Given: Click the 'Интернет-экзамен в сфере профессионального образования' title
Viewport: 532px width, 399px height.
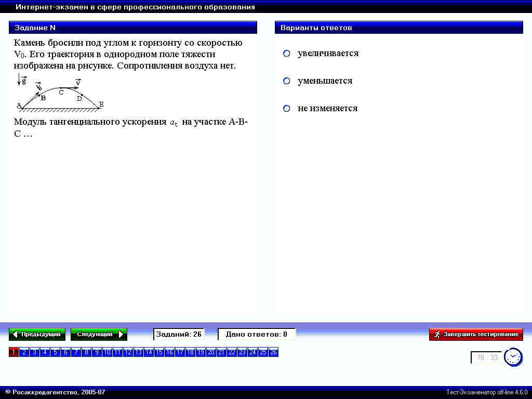Looking at the screenshot, I should coord(136,7).
